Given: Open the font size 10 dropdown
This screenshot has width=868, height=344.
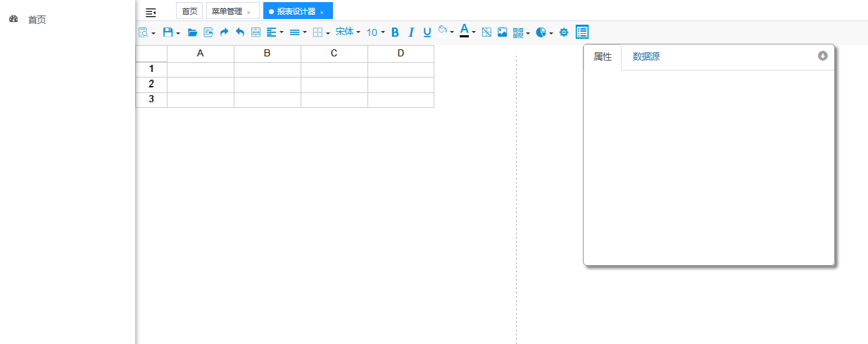Looking at the screenshot, I should [x=375, y=32].
